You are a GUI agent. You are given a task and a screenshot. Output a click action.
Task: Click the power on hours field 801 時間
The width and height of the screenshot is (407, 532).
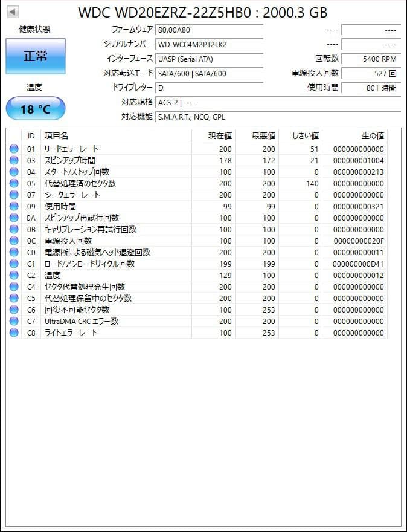pyautogui.click(x=371, y=88)
